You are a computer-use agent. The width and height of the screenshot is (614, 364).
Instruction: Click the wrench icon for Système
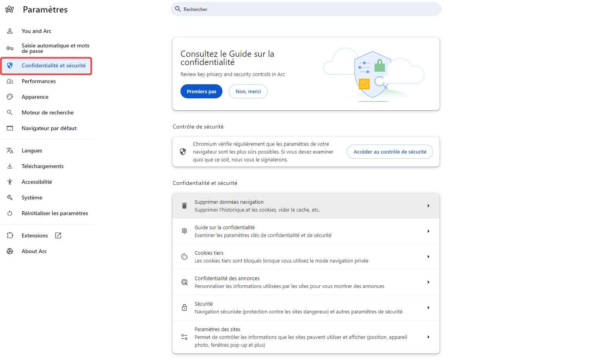point(10,197)
